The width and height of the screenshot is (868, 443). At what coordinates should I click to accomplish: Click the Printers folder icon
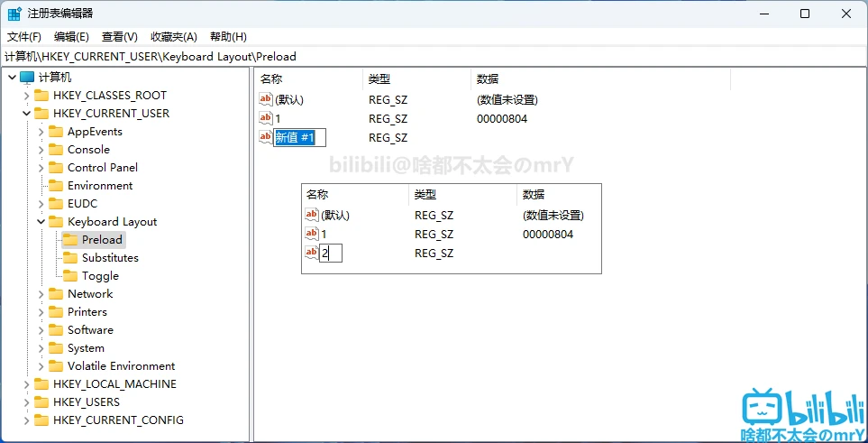pyautogui.click(x=56, y=312)
